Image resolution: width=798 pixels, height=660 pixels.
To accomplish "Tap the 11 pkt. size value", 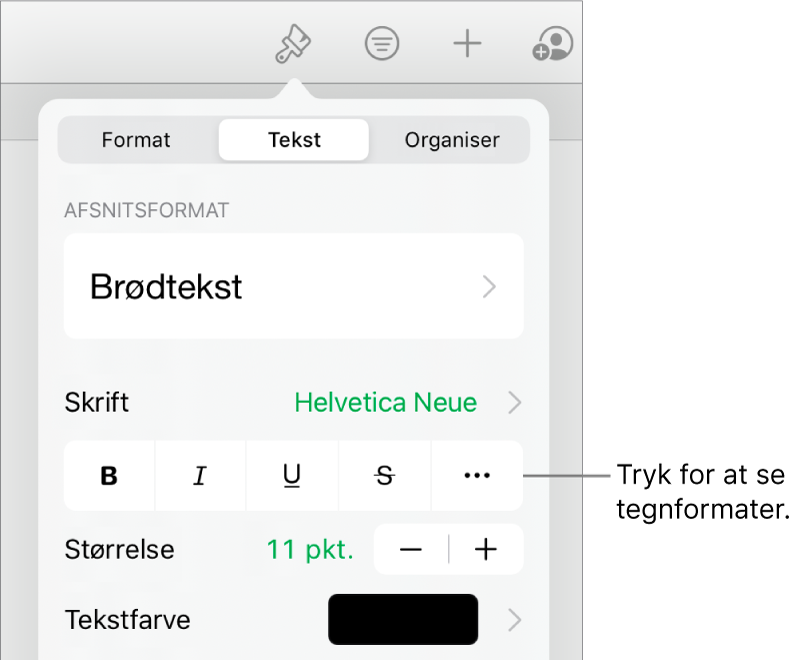I will 310,549.
